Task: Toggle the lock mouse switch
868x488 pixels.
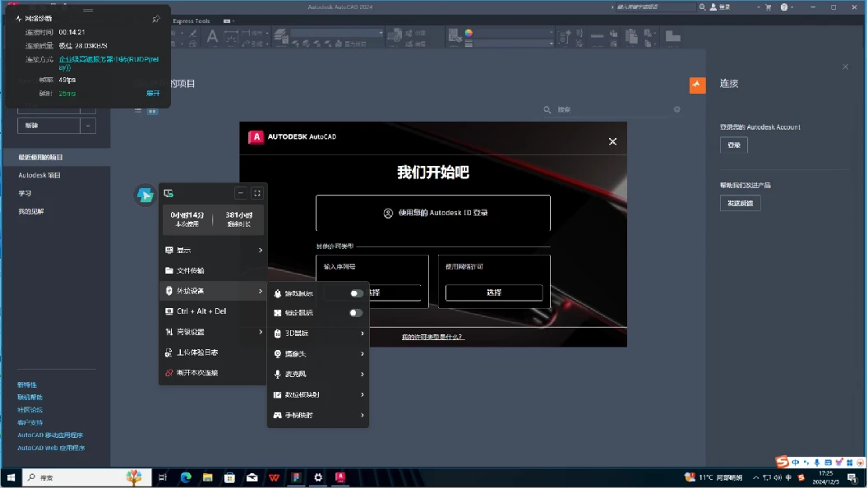Action: (x=357, y=313)
